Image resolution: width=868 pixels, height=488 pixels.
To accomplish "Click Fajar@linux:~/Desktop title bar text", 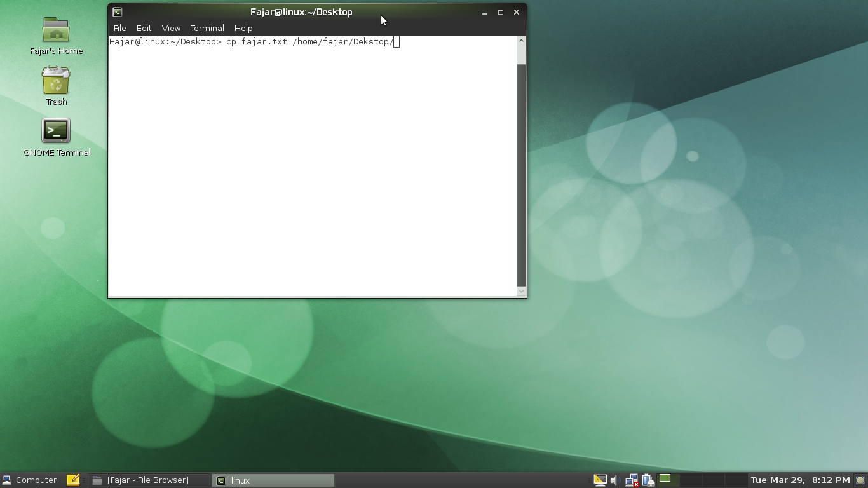I will pyautogui.click(x=301, y=12).
